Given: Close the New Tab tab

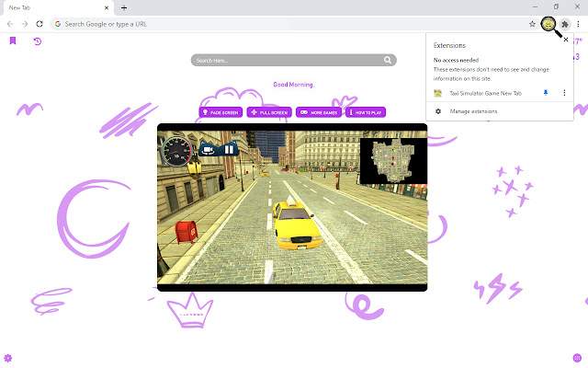Looking at the screenshot, I should (x=107, y=8).
